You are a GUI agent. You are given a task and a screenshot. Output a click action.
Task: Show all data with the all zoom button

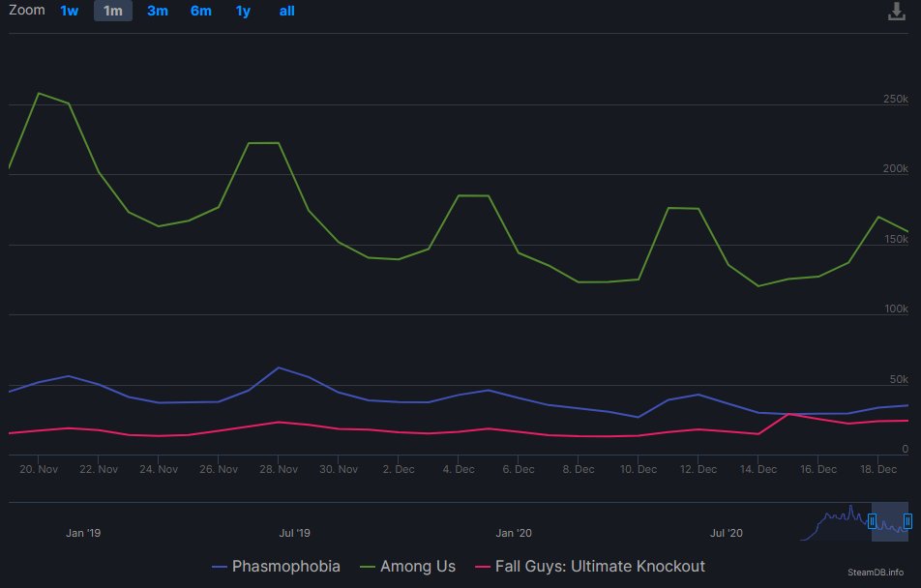286,12
